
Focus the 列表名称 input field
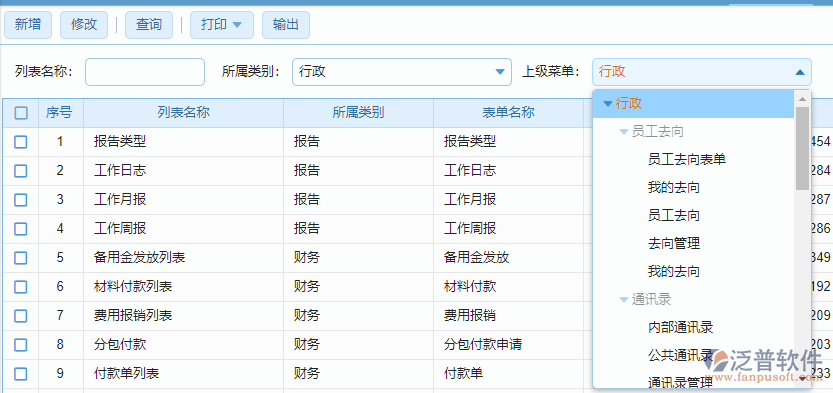(144, 72)
